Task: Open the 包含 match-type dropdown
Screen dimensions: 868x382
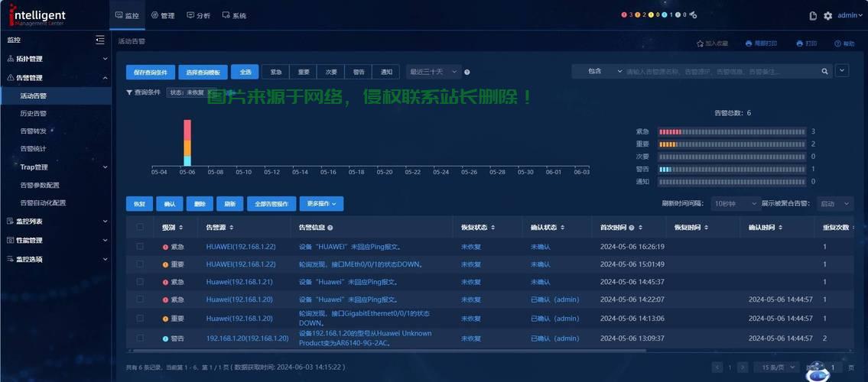Action: point(597,71)
